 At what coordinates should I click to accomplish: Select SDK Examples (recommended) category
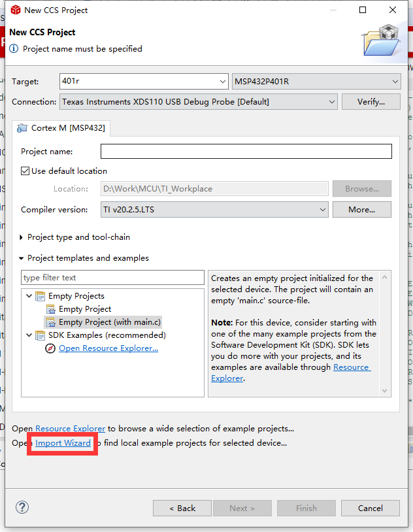(x=107, y=335)
